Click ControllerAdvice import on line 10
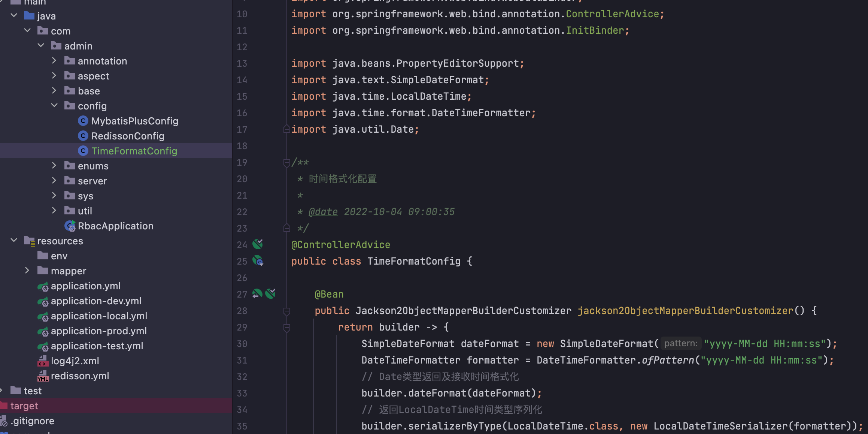The width and height of the screenshot is (868, 434). pyautogui.click(x=612, y=14)
